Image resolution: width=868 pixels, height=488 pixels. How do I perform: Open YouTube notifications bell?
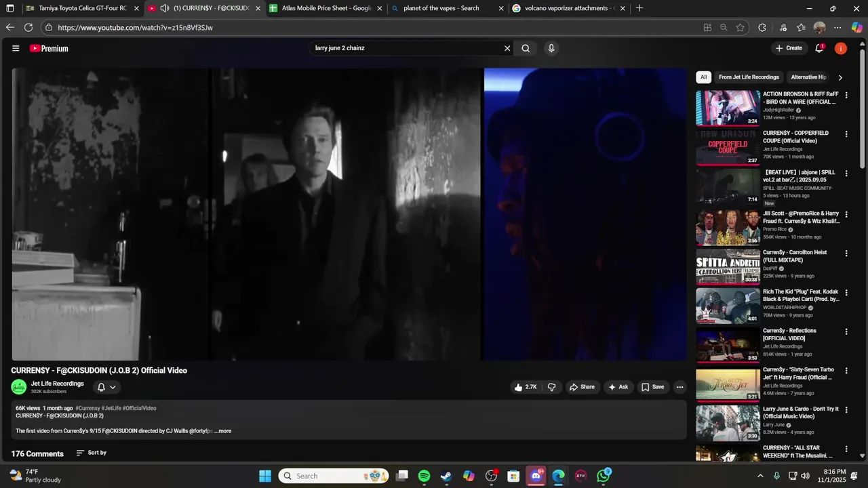click(819, 48)
